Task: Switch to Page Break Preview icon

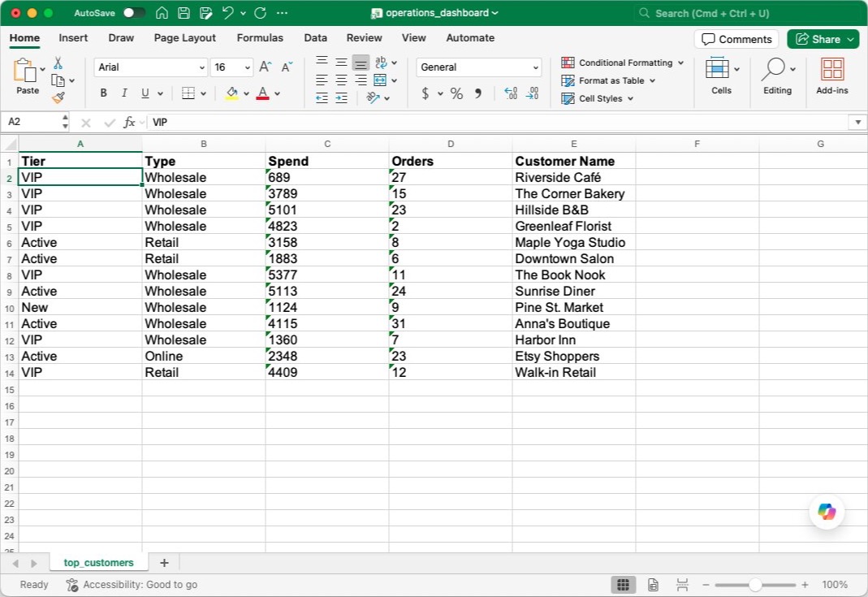Action: 682,584
